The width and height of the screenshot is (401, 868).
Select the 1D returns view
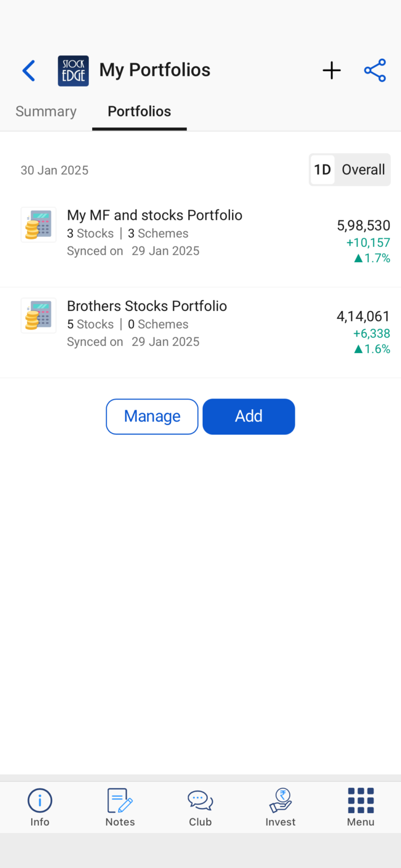pos(322,170)
